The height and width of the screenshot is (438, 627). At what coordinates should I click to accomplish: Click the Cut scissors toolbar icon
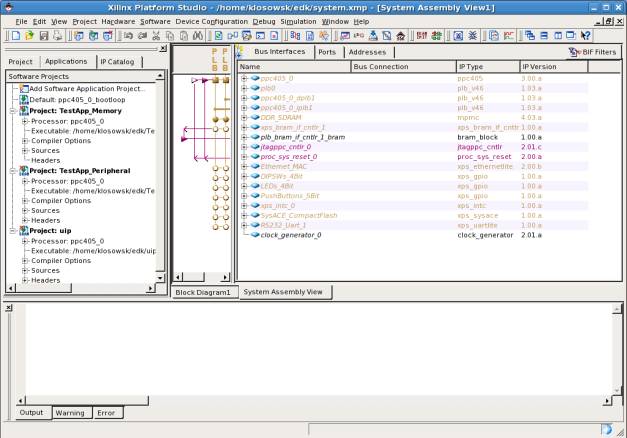click(x=156, y=35)
